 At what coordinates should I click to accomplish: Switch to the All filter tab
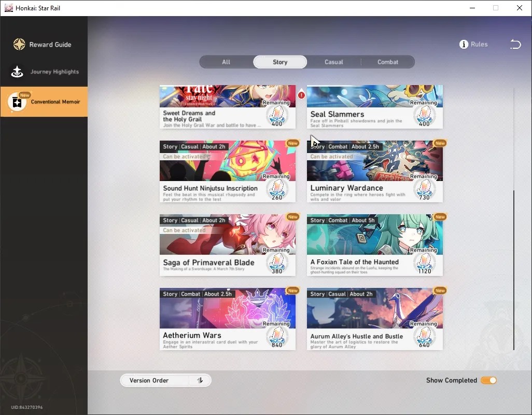tap(226, 62)
